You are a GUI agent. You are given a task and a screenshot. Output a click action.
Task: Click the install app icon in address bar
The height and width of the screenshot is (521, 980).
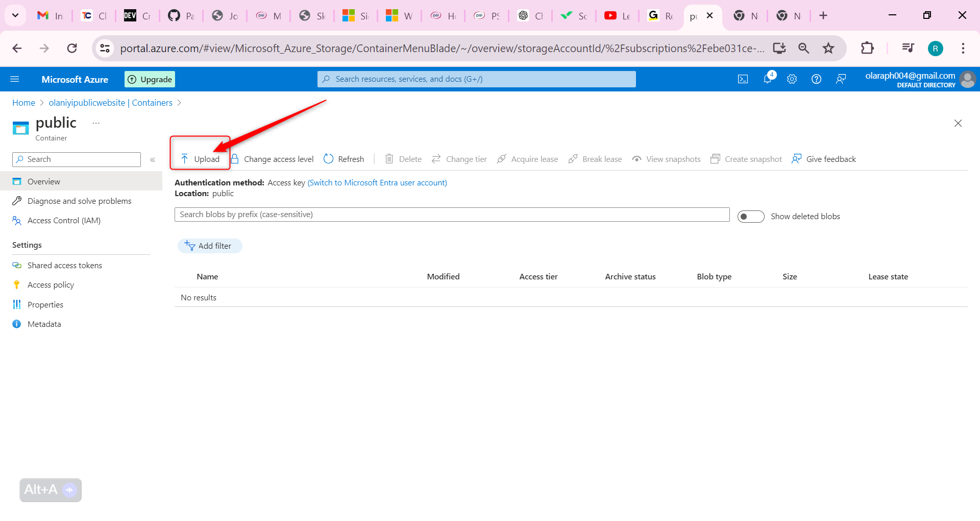779,49
